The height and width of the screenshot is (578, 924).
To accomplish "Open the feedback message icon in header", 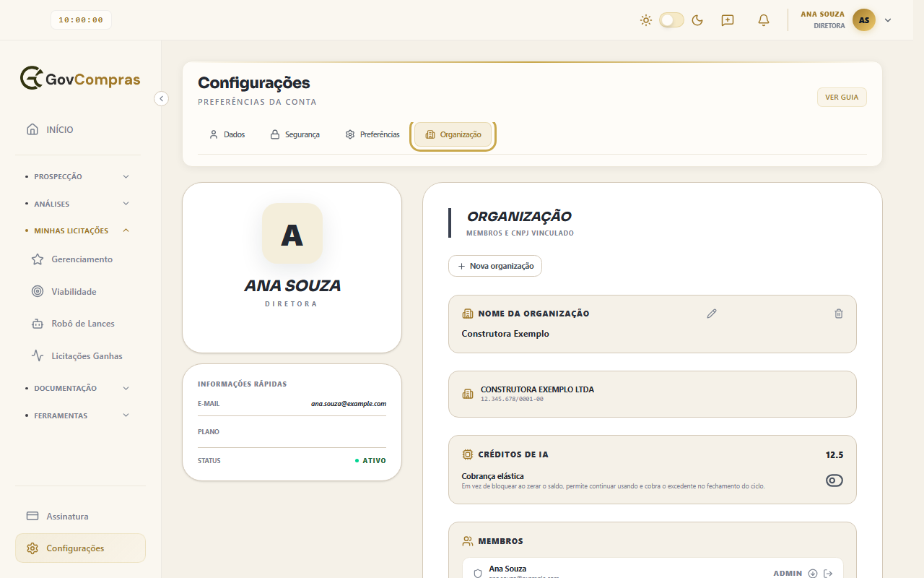I will tap(728, 20).
